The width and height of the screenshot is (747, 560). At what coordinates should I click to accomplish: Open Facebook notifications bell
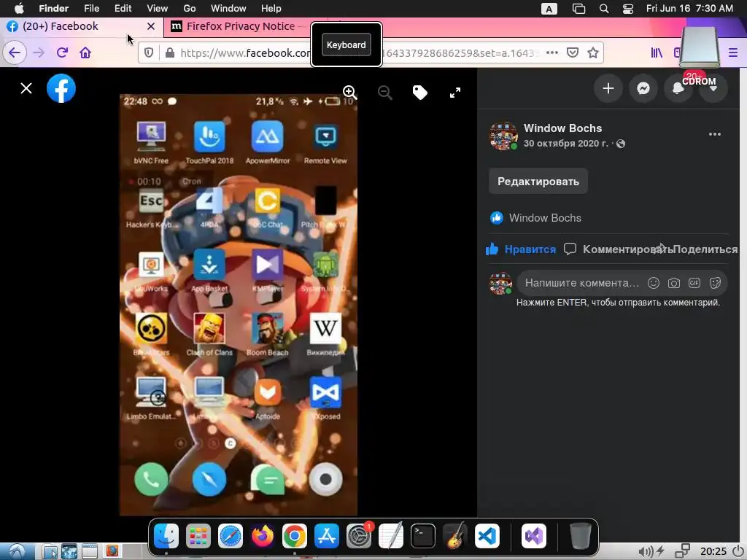[678, 88]
